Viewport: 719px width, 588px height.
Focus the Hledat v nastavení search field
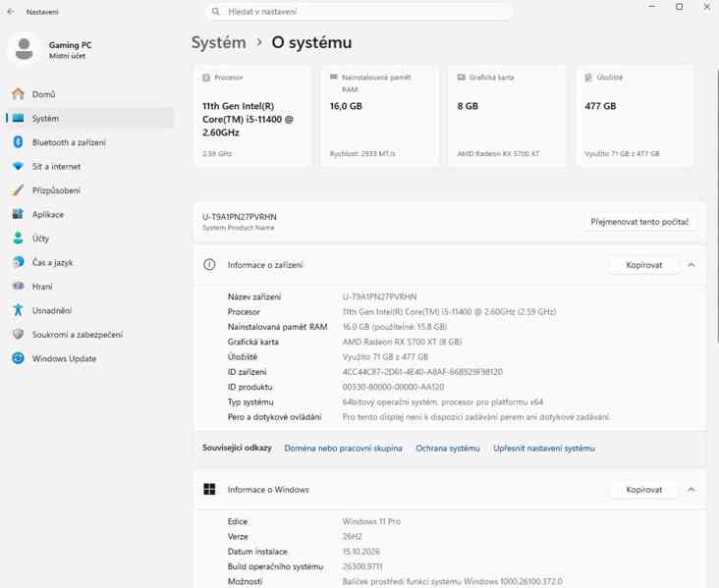(x=359, y=12)
